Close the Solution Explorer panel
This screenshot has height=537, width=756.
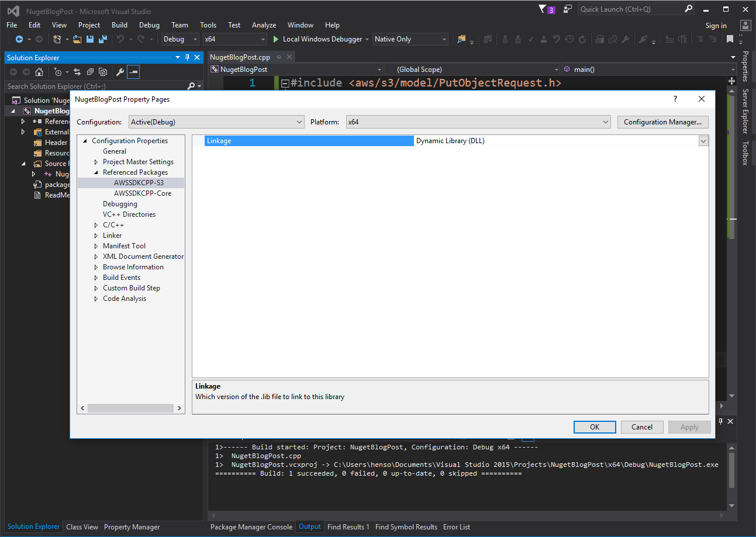(x=198, y=57)
